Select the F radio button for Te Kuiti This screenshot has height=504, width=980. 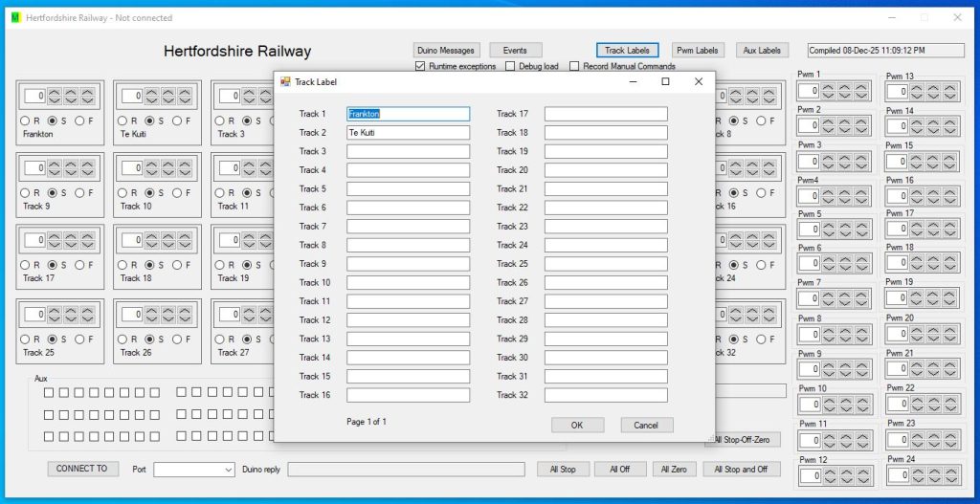click(175, 121)
